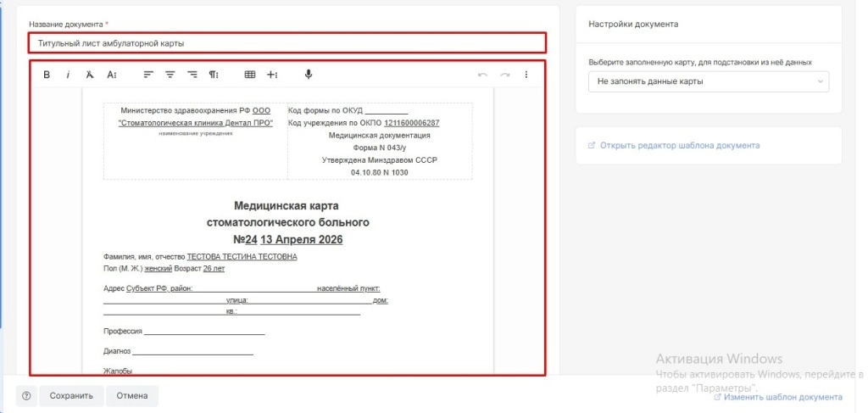Insert a table with the table icon
868x413 pixels.
tap(250, 75)
